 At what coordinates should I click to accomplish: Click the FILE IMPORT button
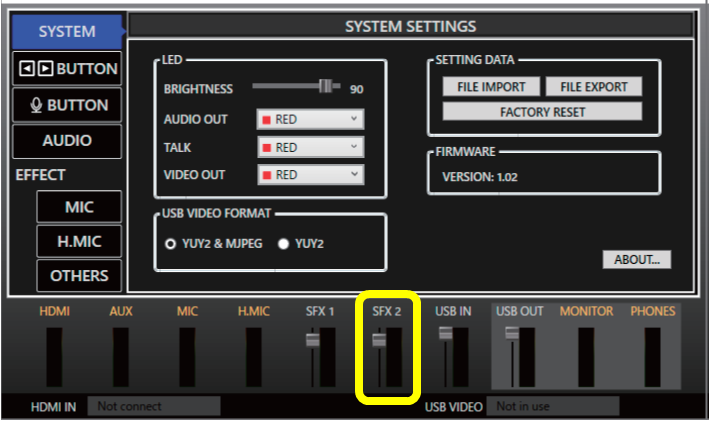pyautogui.click(x=491, y=87)
